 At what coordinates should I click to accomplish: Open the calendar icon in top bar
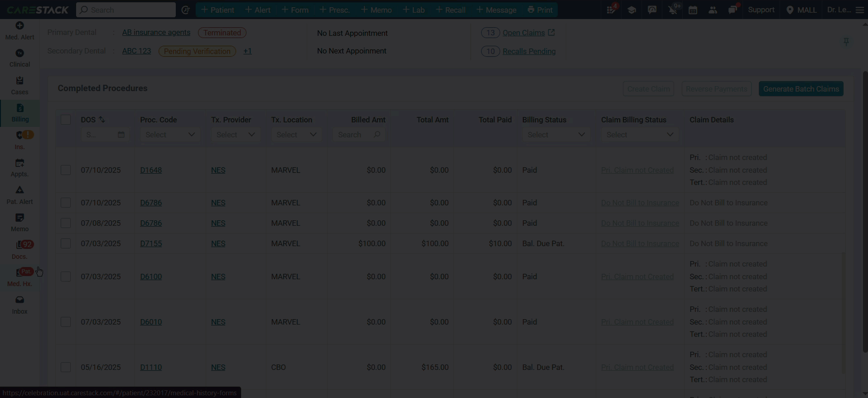click(693, 10)
